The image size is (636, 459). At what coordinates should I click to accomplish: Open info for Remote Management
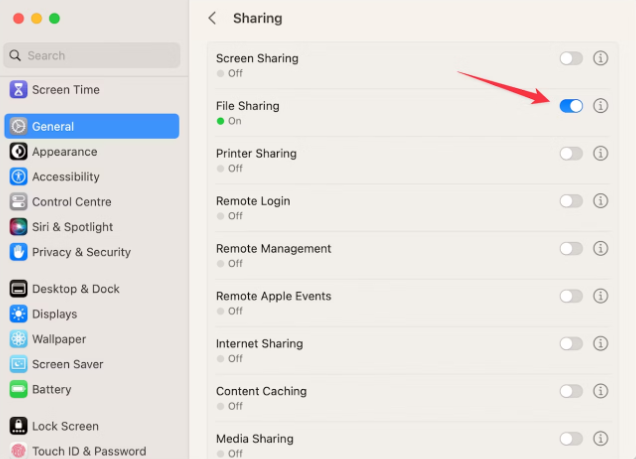coord(600,249)
